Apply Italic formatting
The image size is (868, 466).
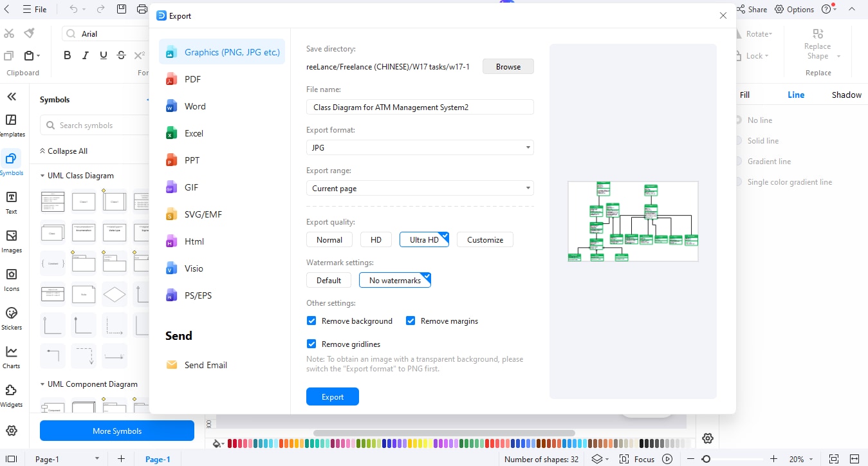85,55
